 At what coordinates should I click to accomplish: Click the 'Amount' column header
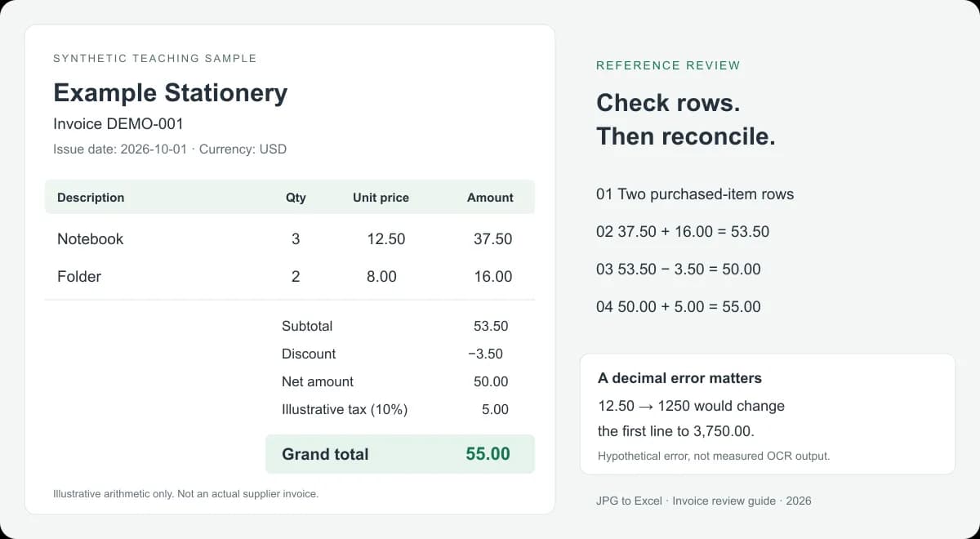click(x=490, y=198)
